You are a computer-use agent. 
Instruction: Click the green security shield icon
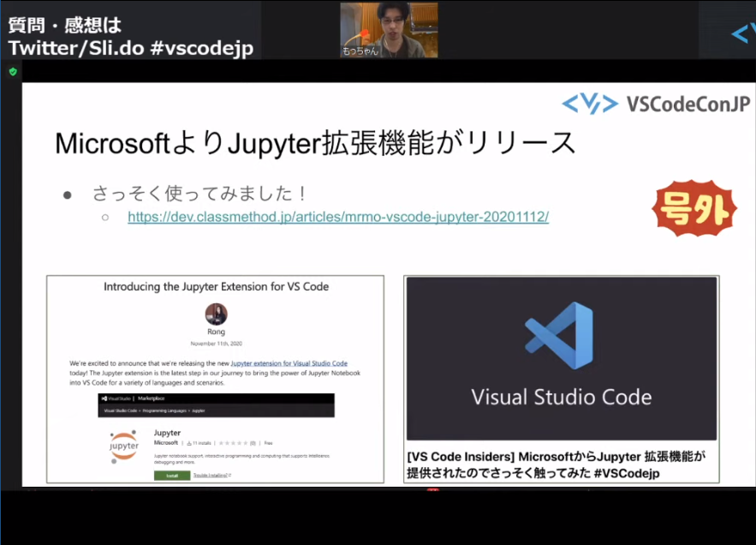click(x=13, y=72)
